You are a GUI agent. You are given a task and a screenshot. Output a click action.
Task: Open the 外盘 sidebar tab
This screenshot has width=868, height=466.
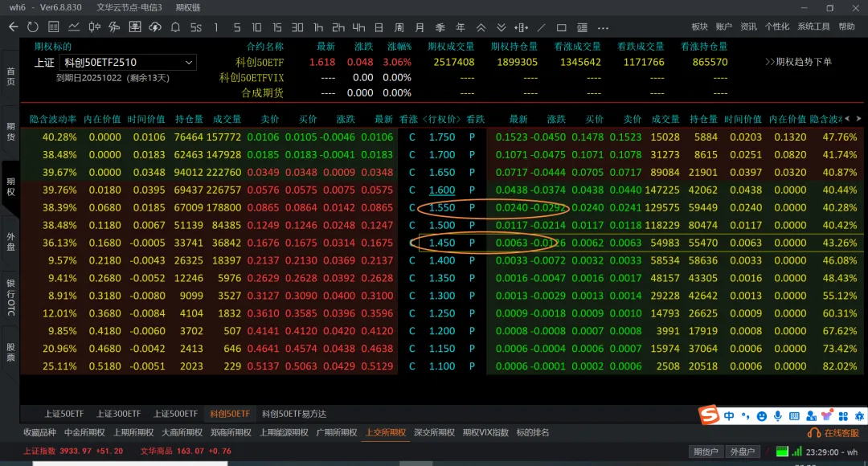click(x=10, y=242)
